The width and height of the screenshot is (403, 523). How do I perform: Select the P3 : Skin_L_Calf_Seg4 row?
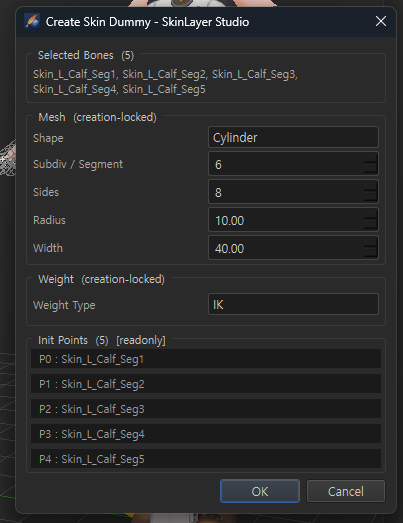206,434
